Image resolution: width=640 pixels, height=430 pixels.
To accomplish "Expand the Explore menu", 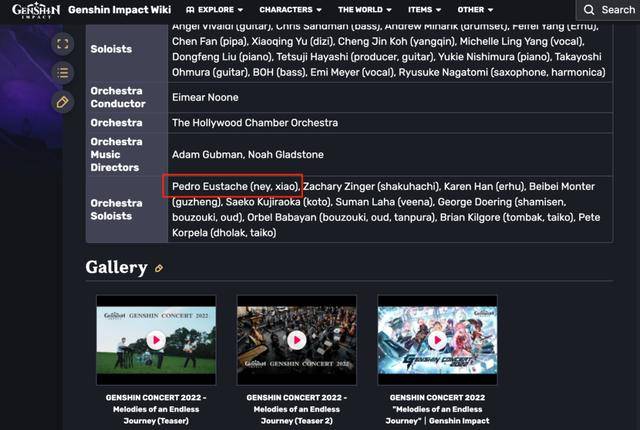I will 214,10.
